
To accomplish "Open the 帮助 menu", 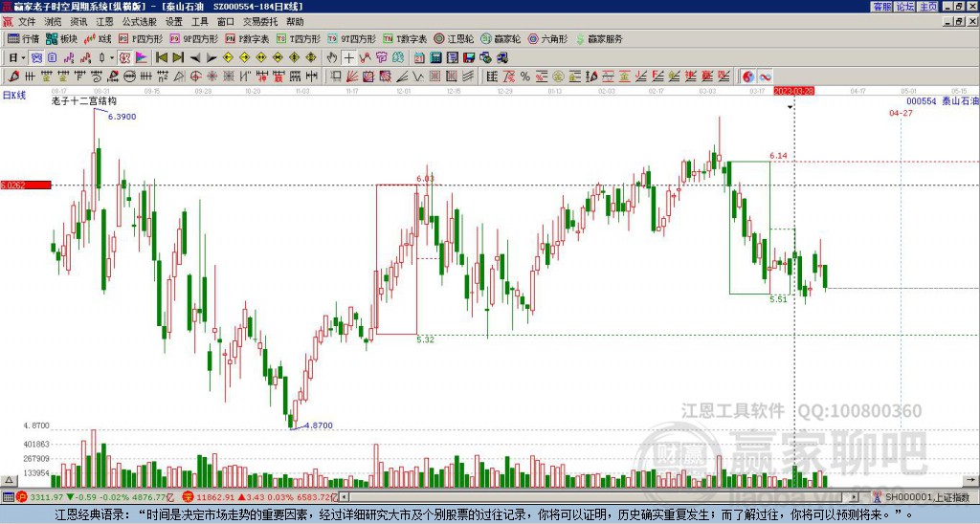I will (x=295, y=22).
